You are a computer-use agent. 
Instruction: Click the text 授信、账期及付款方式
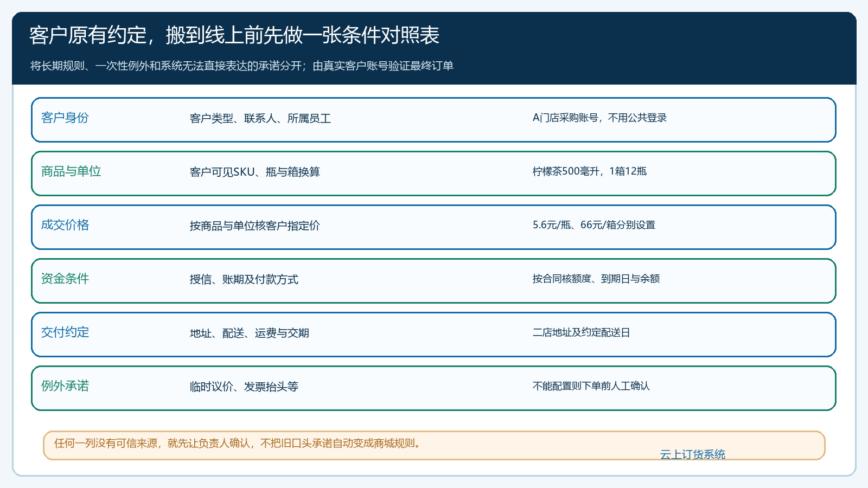[x=244, y=279]
